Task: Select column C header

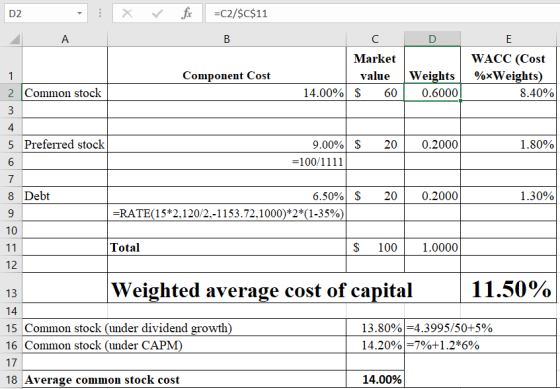Action: click(375, 39)
